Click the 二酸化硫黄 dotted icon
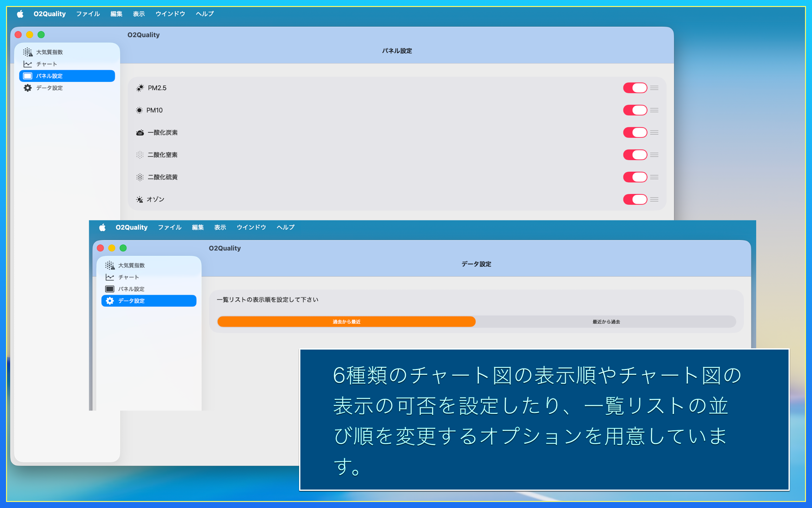The image size is (812, 508). (140, 177)
